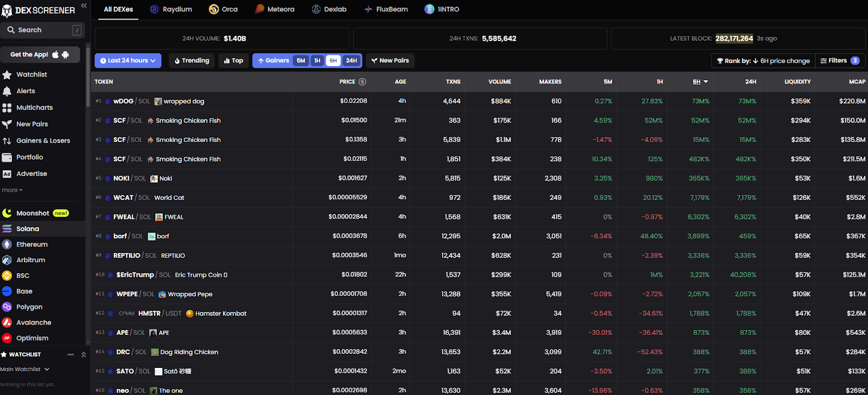Click the Advertise ad icon
868x395 pixels.
[7, 174]
